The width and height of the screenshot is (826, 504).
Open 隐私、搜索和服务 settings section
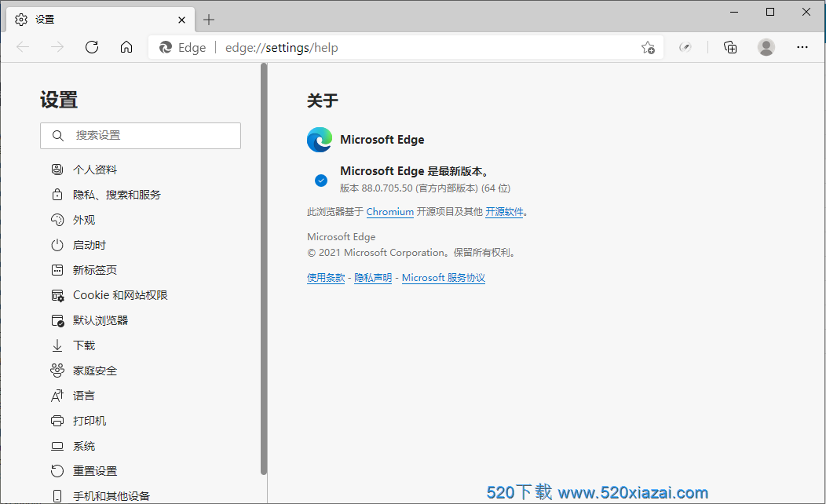point(116,195)
